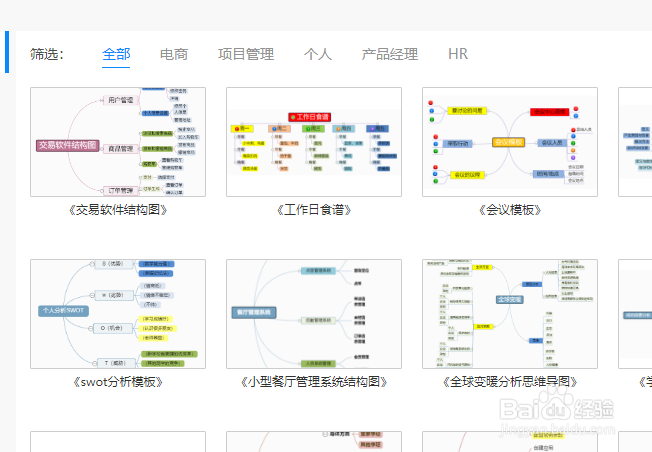Switch to the 电商 filter tab
The height and width of the screenshot is (452, 652).
tap(174, 54)
